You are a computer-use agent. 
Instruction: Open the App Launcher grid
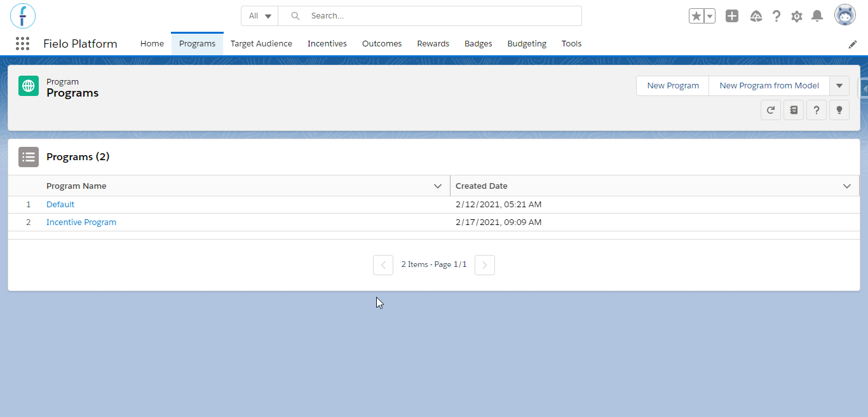pos(23,44)
